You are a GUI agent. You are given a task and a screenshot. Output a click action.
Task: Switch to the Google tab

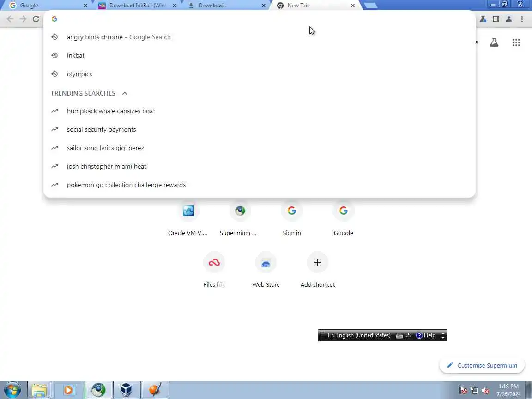click(x=45, y=6)
